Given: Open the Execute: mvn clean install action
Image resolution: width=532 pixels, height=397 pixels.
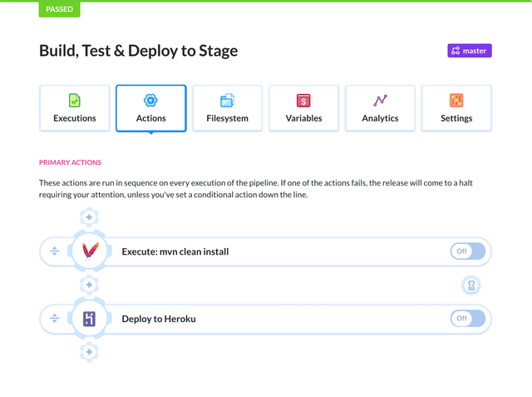Looking at the screenshot, I should 175,251.
